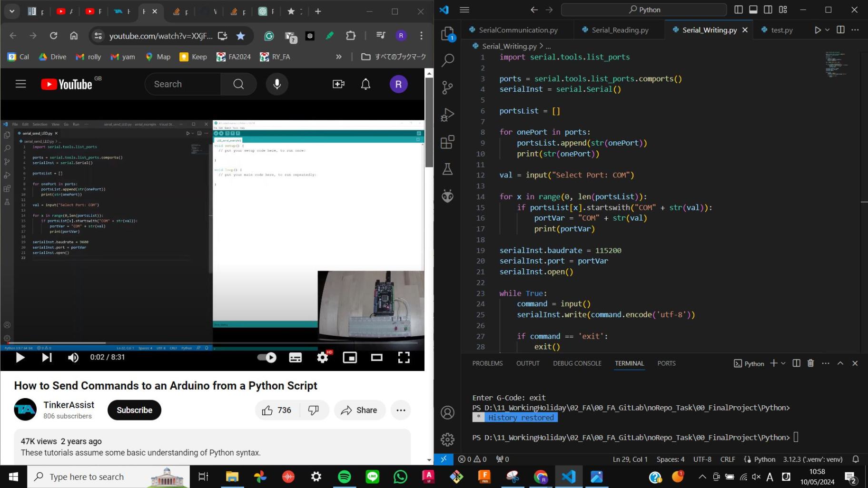This screenshot has width=868, height=488.
Task: Enter fullscreen on the video player
Action: click(x=404, y=357)
